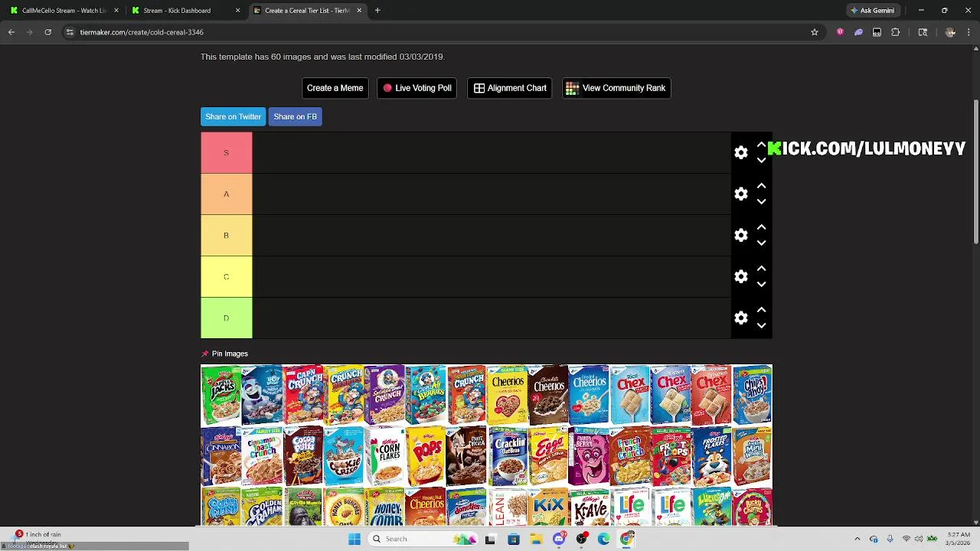Move the D tier row up with its up arrow
The image size is (980, 551).
[x=761, y=310]
